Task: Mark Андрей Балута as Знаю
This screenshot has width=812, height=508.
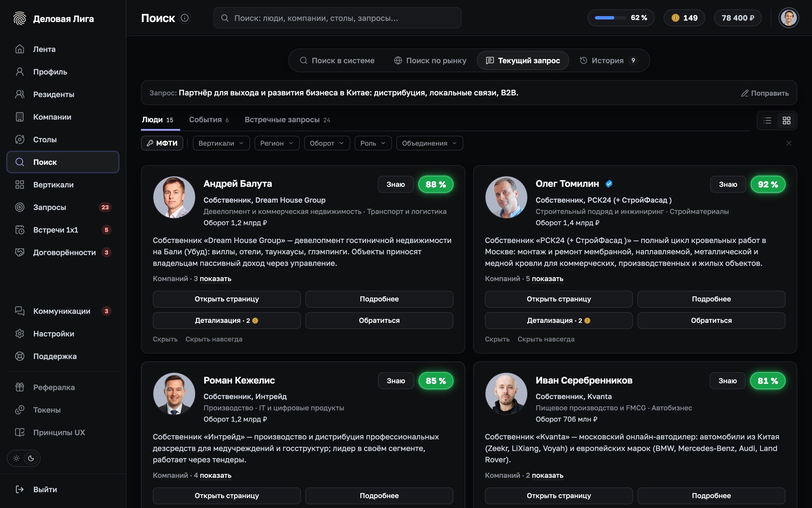Action: pyautogui.click(x=396, y=185)
